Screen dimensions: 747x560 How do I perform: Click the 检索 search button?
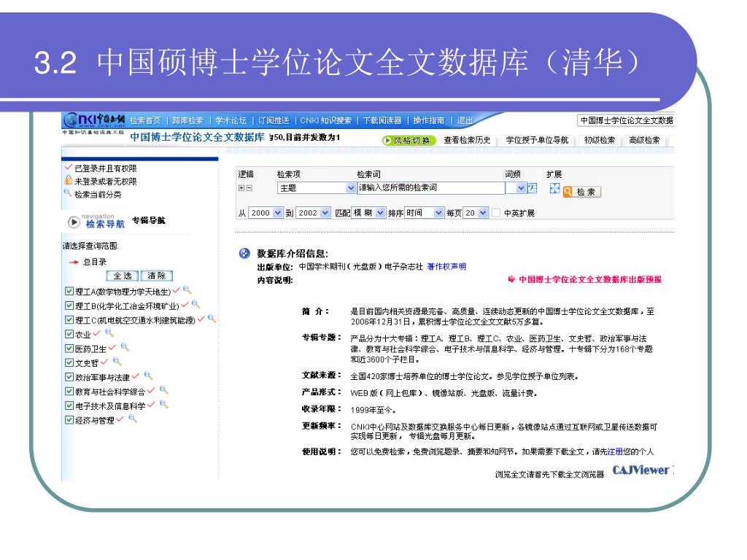(x=581, y=192)
